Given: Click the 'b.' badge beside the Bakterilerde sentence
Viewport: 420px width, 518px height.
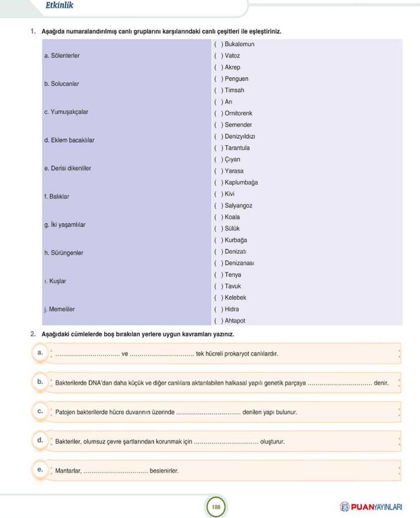Looking at the screenshot, I should point(40,381).
